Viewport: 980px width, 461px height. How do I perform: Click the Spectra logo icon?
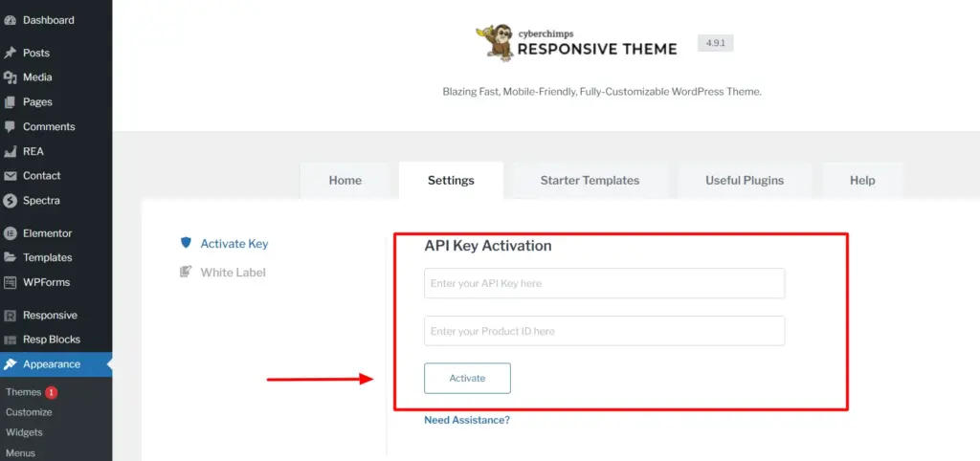[10, 201]
